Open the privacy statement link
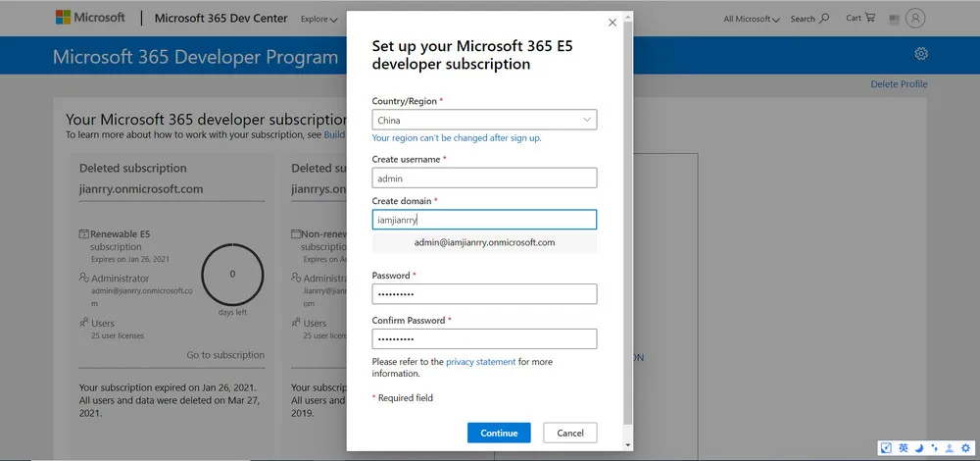This screenshot has height=461, width=980. pos(480,362)
